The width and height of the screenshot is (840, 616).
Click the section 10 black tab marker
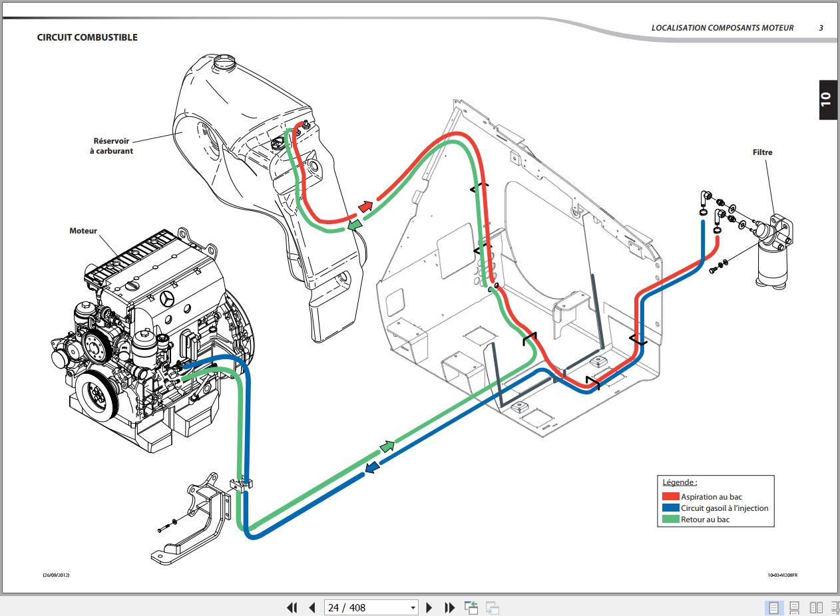coord(827,100)
